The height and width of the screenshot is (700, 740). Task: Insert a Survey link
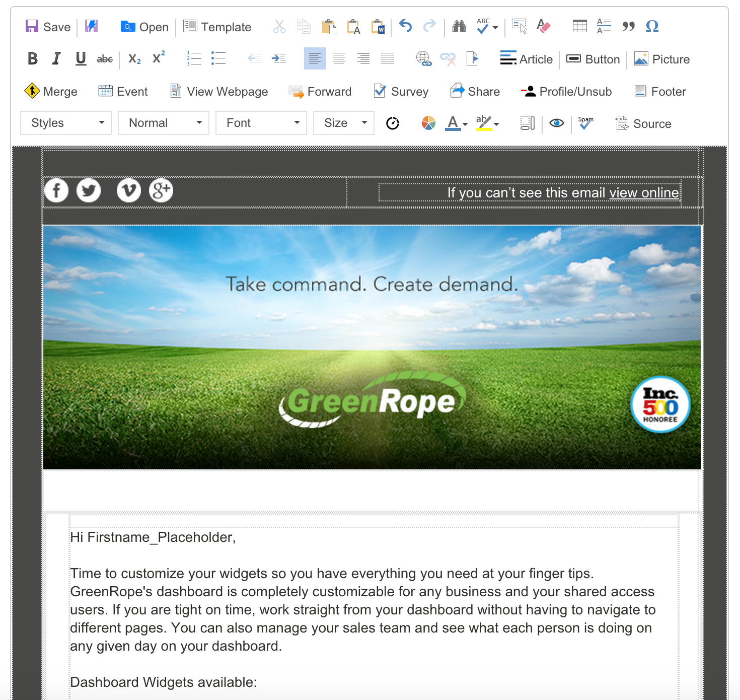point(401,91)
